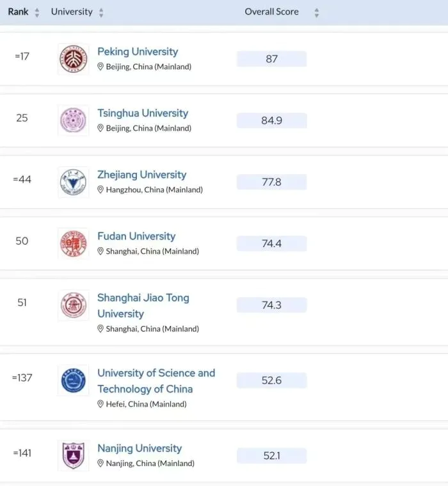Sort the table by Rank arrows

pos(37,12)
